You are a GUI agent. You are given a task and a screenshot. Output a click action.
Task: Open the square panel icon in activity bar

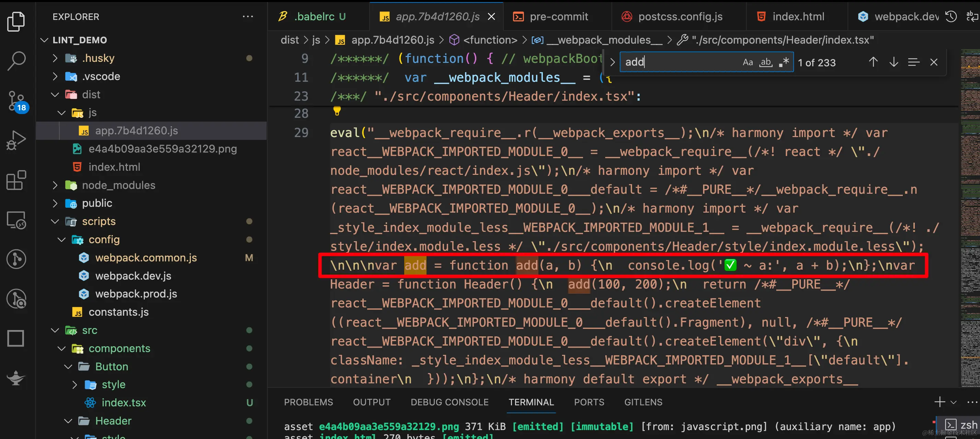16,338
